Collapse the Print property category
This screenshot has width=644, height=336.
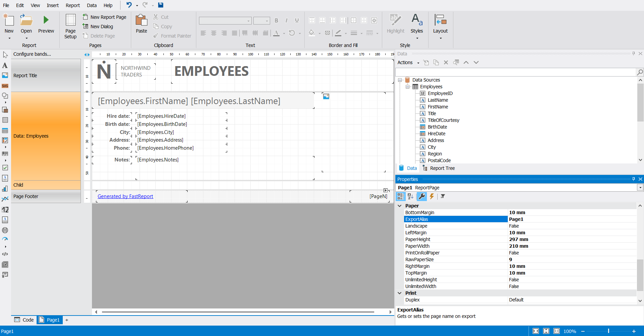tap(400, 293)
